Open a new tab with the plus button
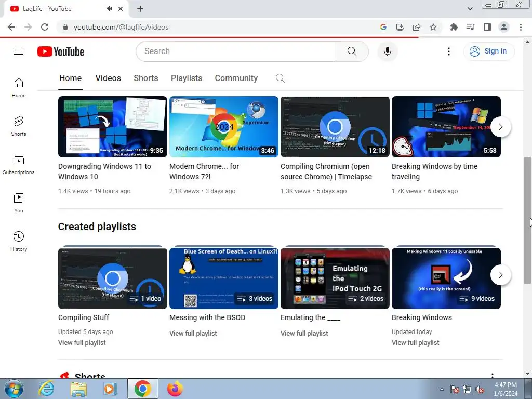Viewport: 532px width, 399px height. click(x=140, y=9)
